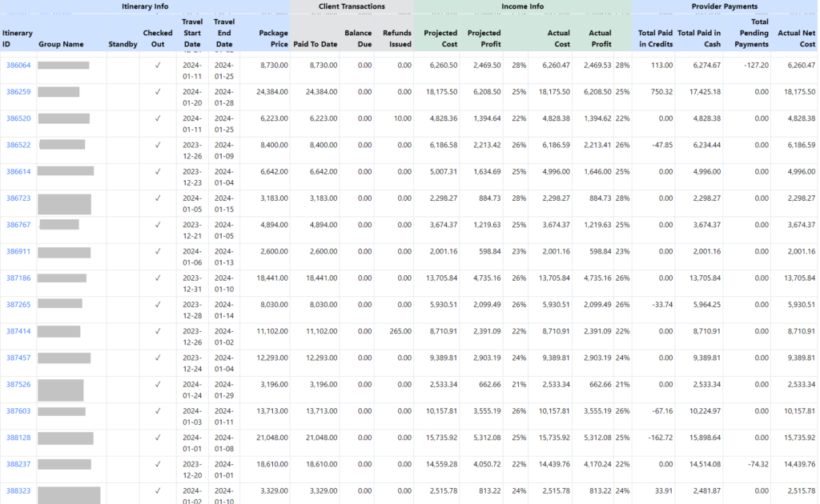Click the Checked Out checkmark for itinerary 387186
820x504 pixels.
(x=158, y=278)
